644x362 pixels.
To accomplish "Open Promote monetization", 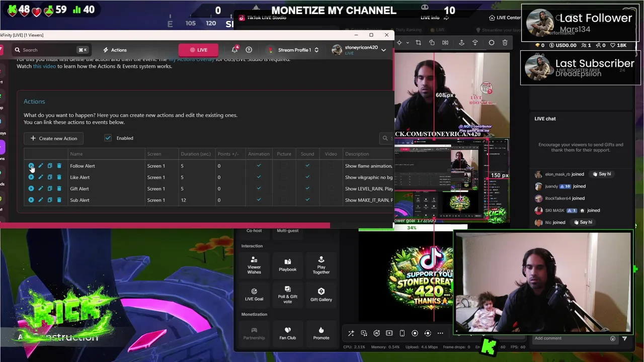I will (321, 333).
